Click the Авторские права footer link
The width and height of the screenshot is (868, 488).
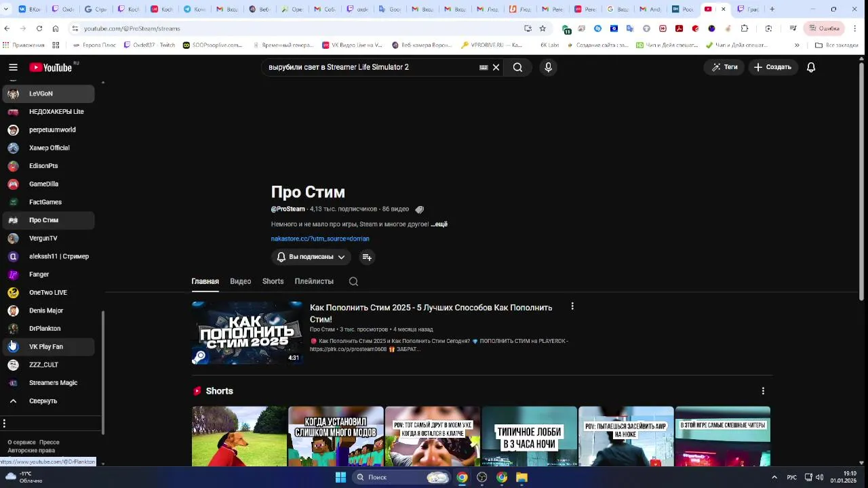pyautogui.click(x=31, y=450)
